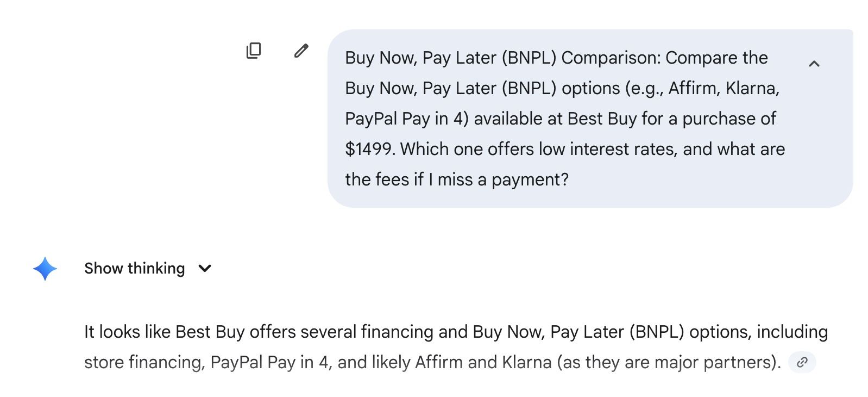Image resolution: width=868 pixels, height=397 pixels.
Task: Copy the BNPL prompt text
Action: (254, 51)
